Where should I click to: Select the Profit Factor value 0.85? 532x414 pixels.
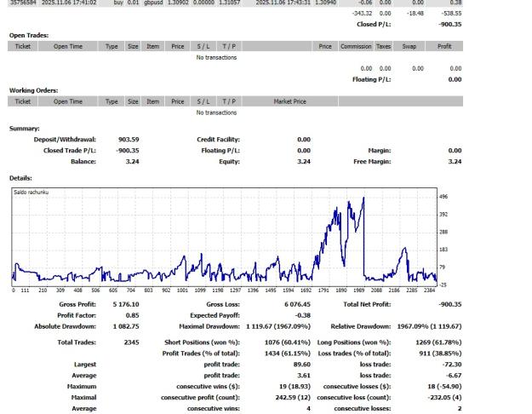tap(132, 315)
